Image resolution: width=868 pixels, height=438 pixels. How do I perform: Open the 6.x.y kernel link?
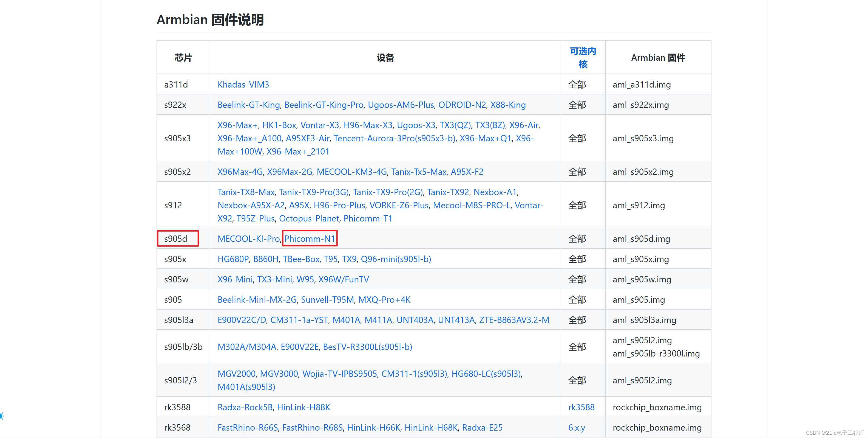pos(576,428)
